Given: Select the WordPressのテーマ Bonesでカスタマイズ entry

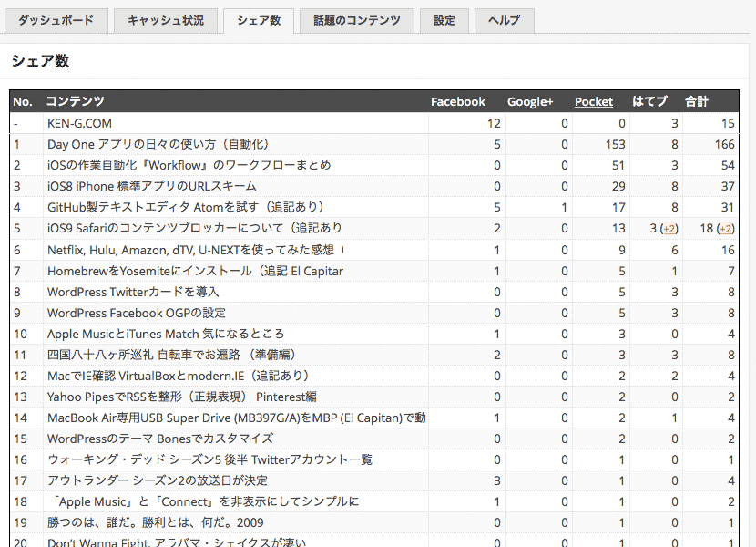Looking at the screenshot, I should [x=160, y=439].
